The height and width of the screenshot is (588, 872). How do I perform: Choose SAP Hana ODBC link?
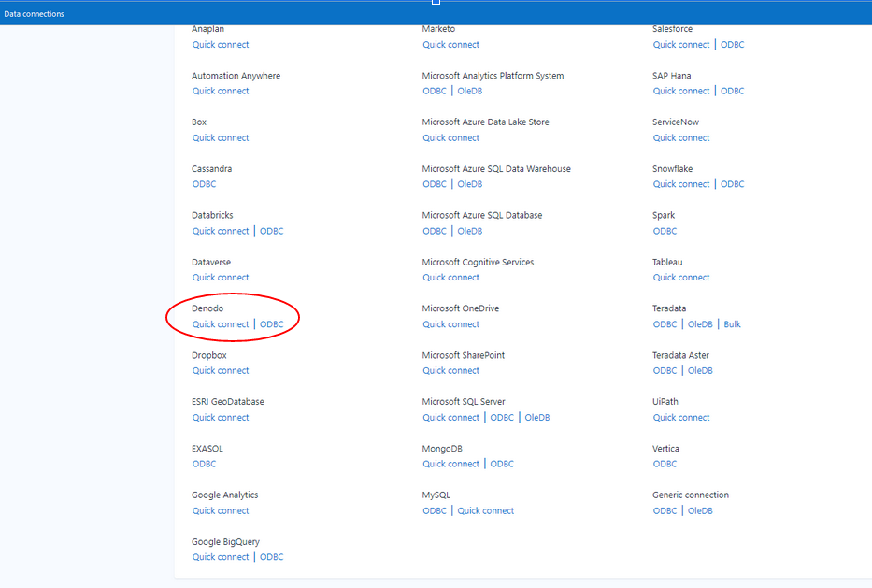[733, 91]
